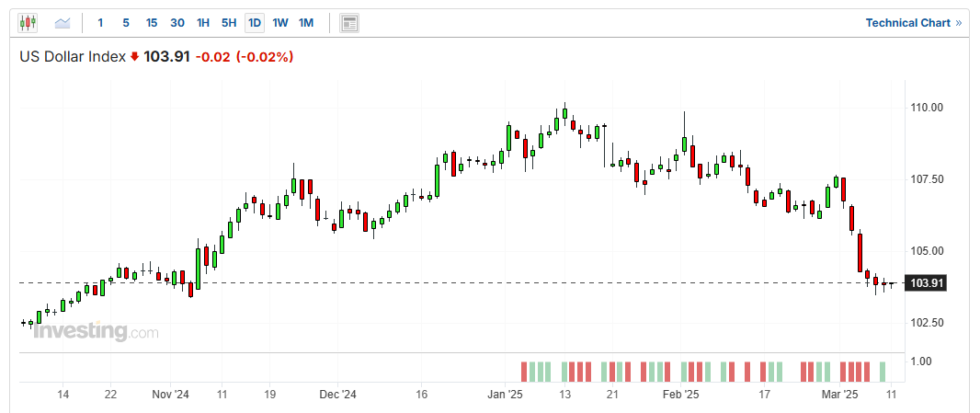
Task: Select the 1W interval
Action: click(x=280, y=23)
